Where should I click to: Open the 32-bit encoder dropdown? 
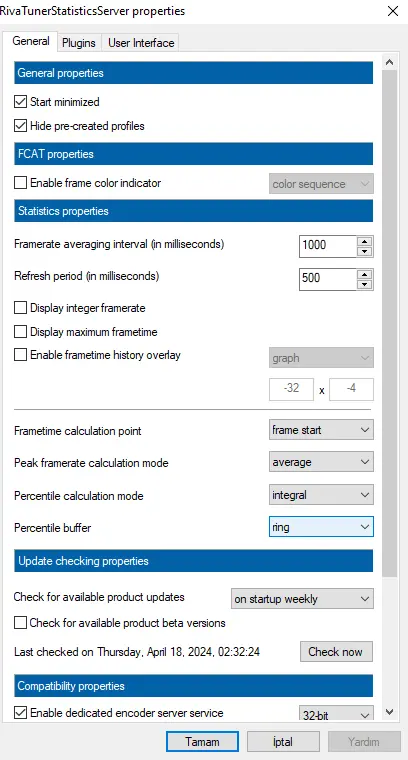336,713
